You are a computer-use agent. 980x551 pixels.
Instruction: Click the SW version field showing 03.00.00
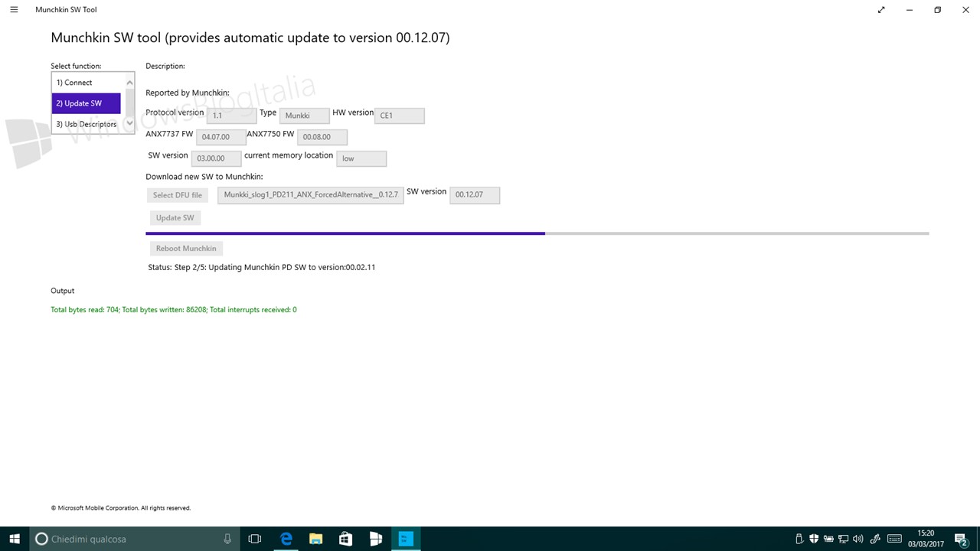pos(217,158)
